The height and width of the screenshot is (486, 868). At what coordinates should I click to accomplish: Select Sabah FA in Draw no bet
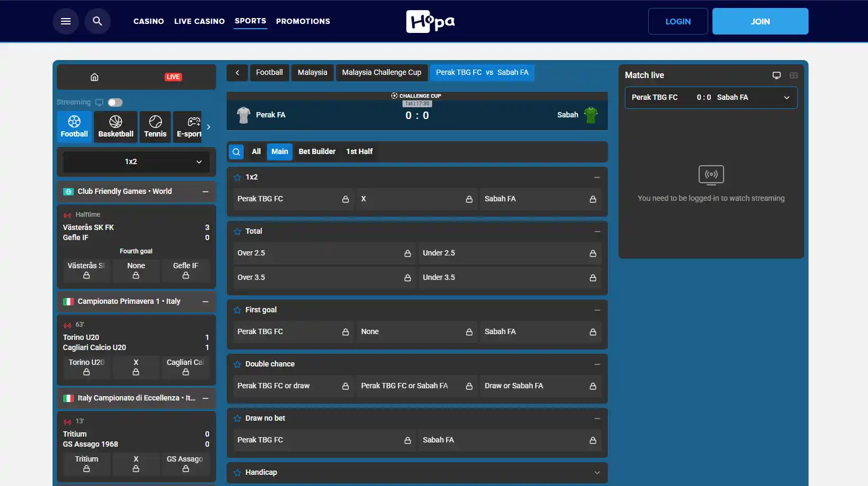point(510,440)
